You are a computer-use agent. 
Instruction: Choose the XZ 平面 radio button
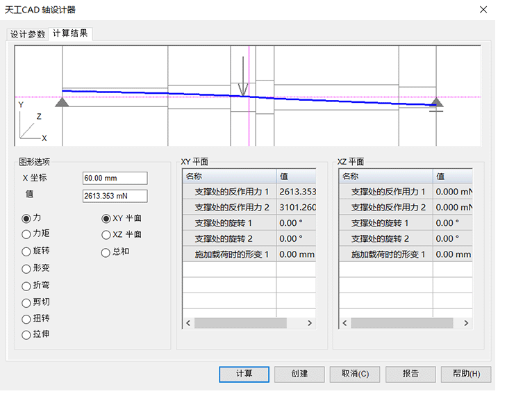pos(106,235)
